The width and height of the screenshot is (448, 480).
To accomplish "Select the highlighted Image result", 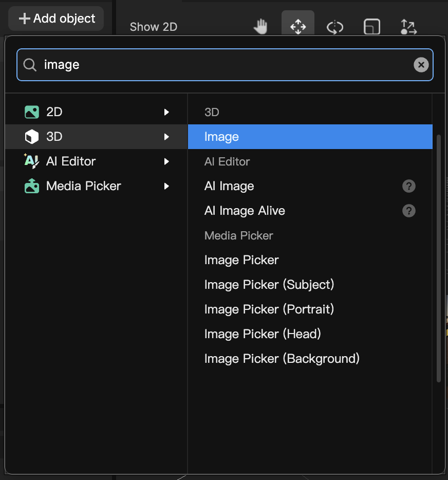I will tap(310, 137).
